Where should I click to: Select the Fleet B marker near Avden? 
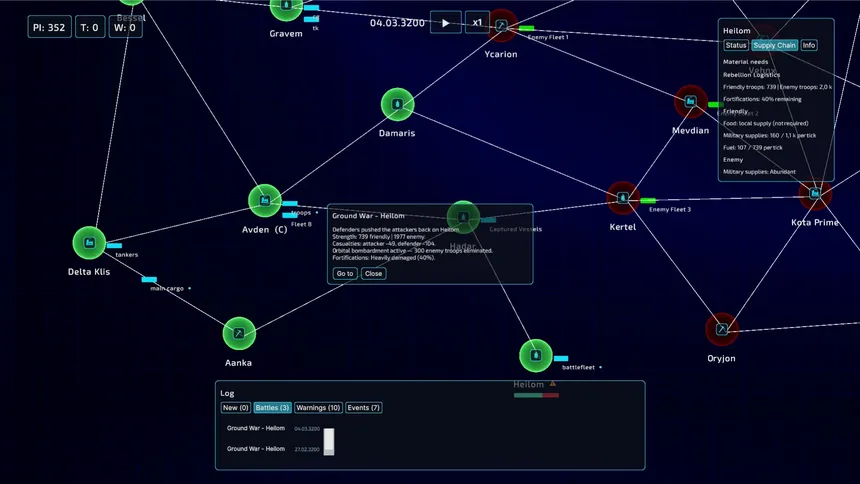(290, 215)
